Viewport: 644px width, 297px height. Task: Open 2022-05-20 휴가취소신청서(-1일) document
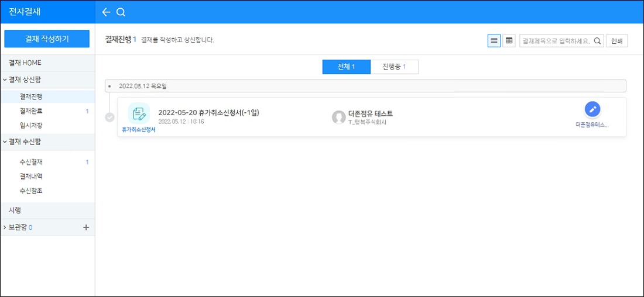[x=208, y=113]
